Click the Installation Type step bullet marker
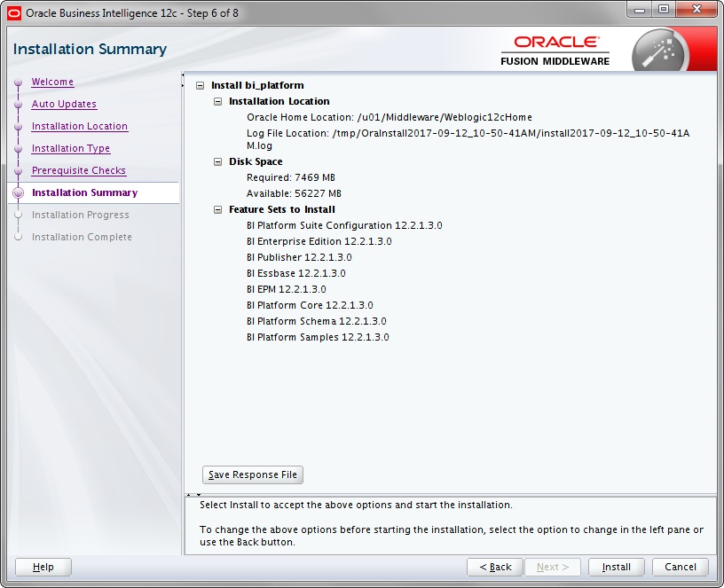Screen dimensions: 724x588 point(18,149)
